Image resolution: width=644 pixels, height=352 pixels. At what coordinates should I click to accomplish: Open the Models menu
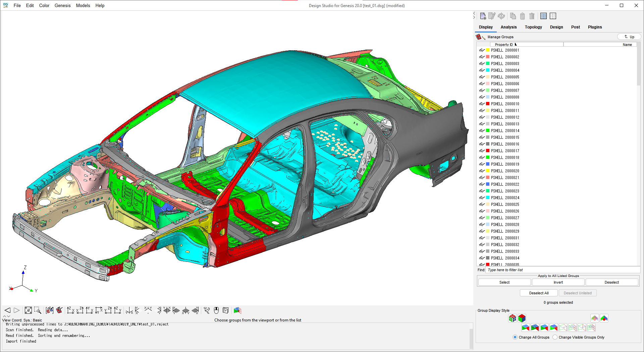[x=83, y=5]
